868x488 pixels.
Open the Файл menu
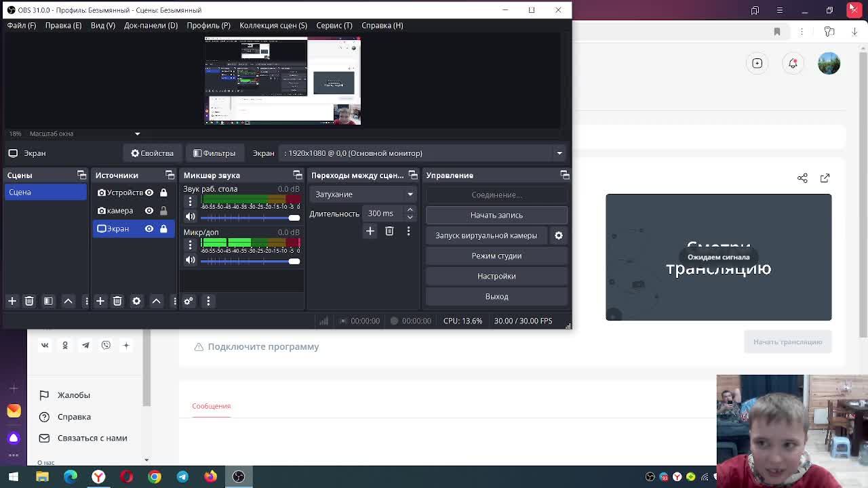pos(22,25)
